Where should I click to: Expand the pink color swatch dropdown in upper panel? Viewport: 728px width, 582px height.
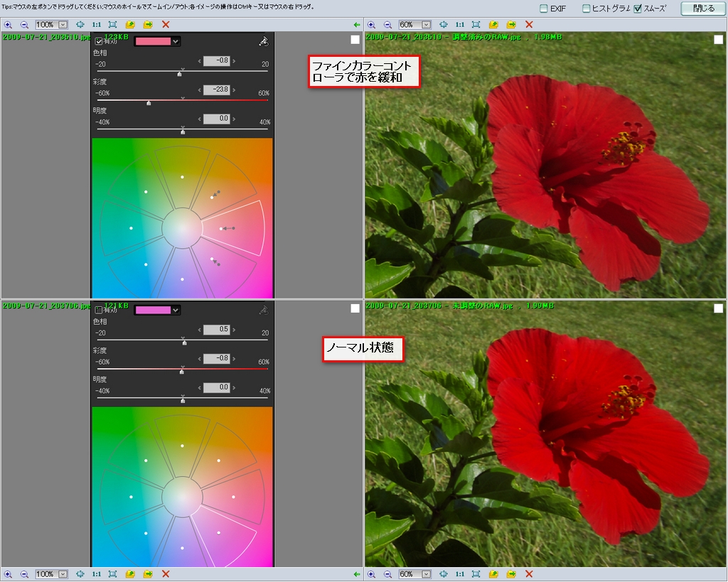coord(176,42)
